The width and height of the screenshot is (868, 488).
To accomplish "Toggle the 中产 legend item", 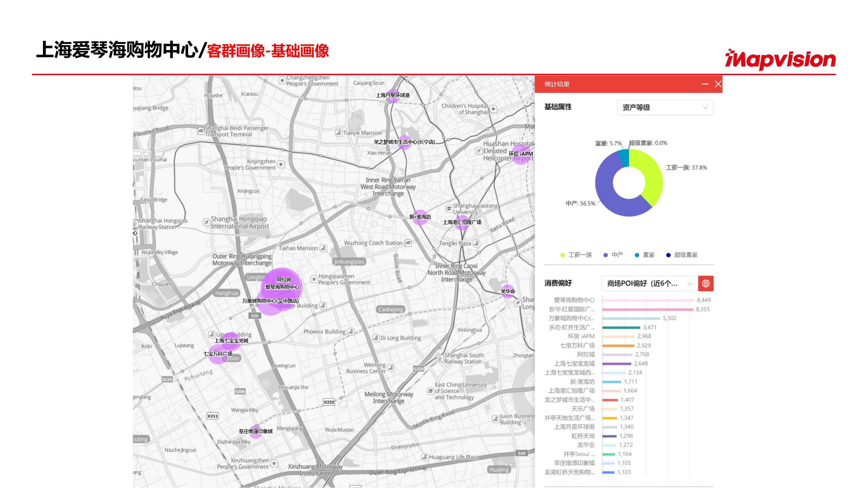I will click(x=613, y=255).
